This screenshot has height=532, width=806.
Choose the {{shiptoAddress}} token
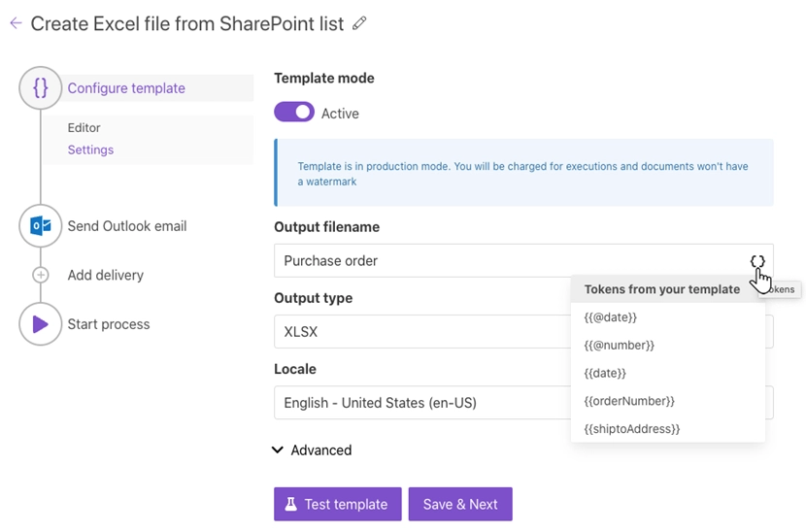[632, 429]
